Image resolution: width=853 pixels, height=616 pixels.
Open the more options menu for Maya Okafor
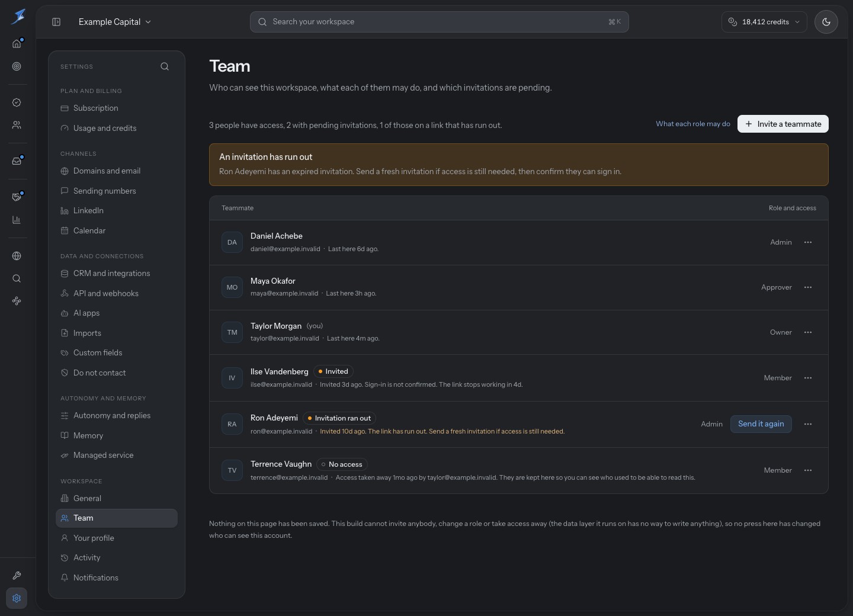[x=808, y=287]
